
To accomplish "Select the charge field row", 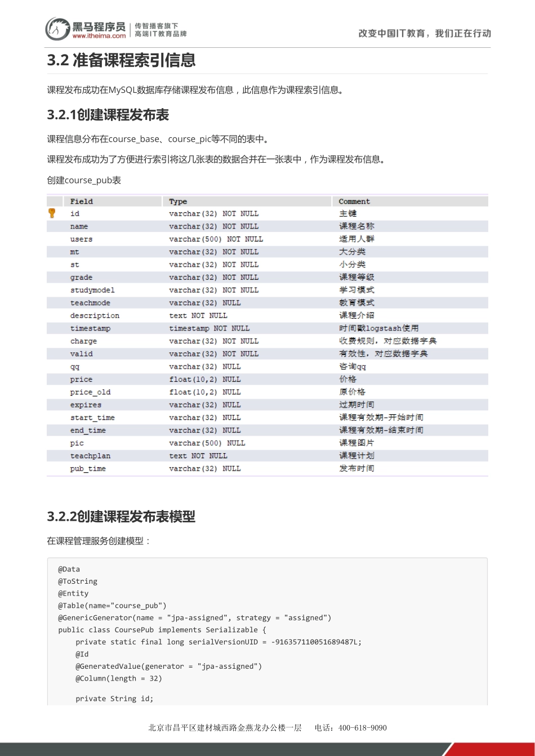I will 225,341.
